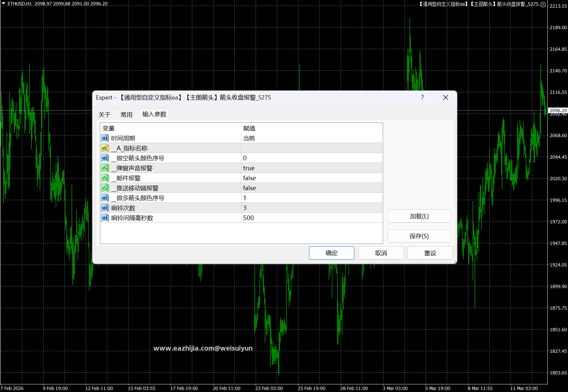Toggle the __弹窗声音报警 value true
This screenshot has width=568, height=392.
[x=312, y=168]
